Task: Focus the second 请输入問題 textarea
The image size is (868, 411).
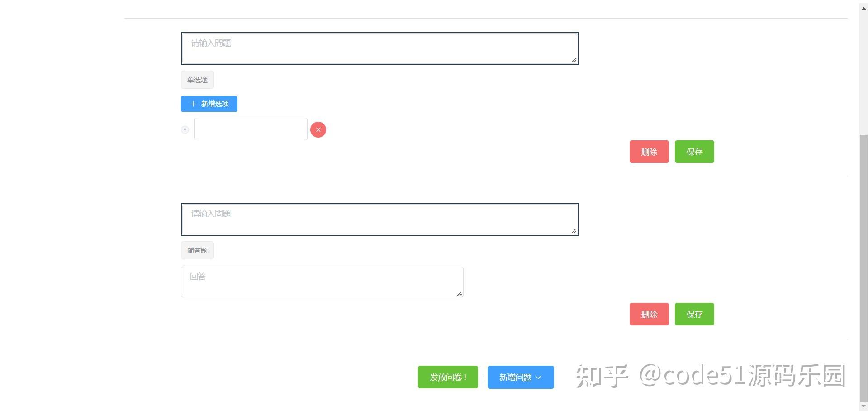Action: coord(380,219)
